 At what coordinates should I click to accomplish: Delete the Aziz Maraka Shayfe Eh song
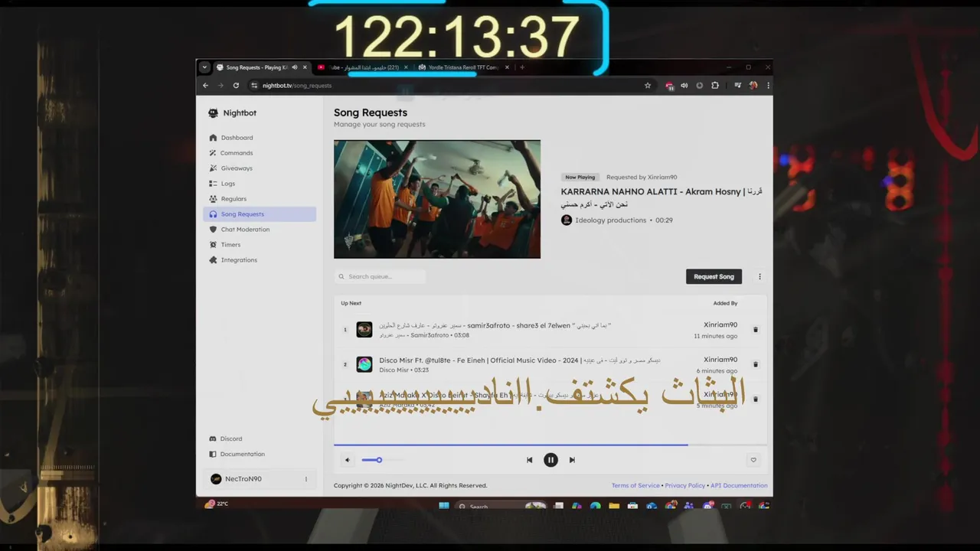tap(756, 399)
